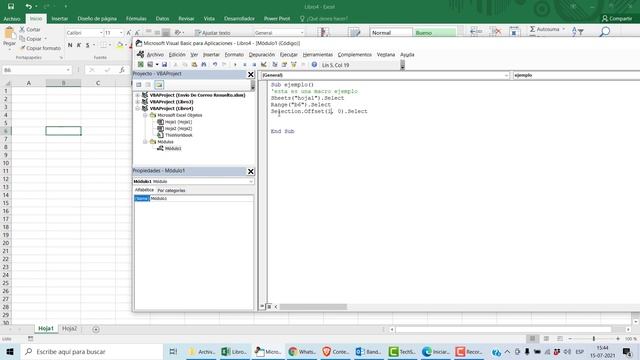Viewport: 640px width, 360px height.
Task: Open Edición menu in VBA editor
Action: click(x=177, y=54)
